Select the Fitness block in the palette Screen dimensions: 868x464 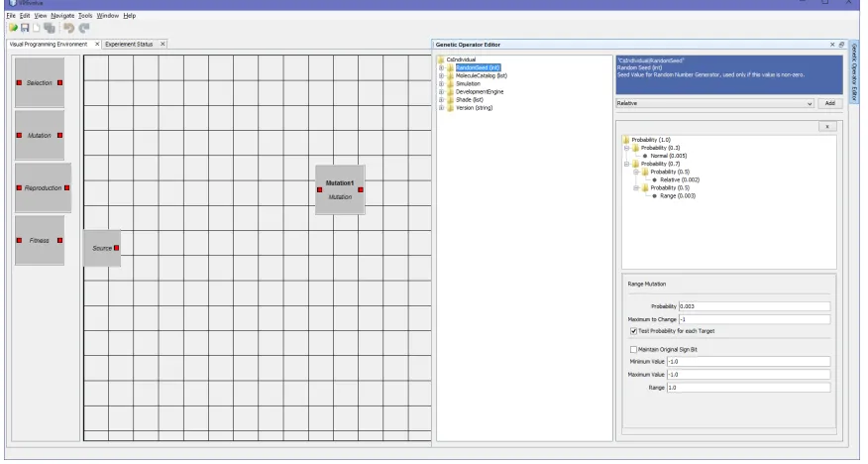[x=40, y=240]
